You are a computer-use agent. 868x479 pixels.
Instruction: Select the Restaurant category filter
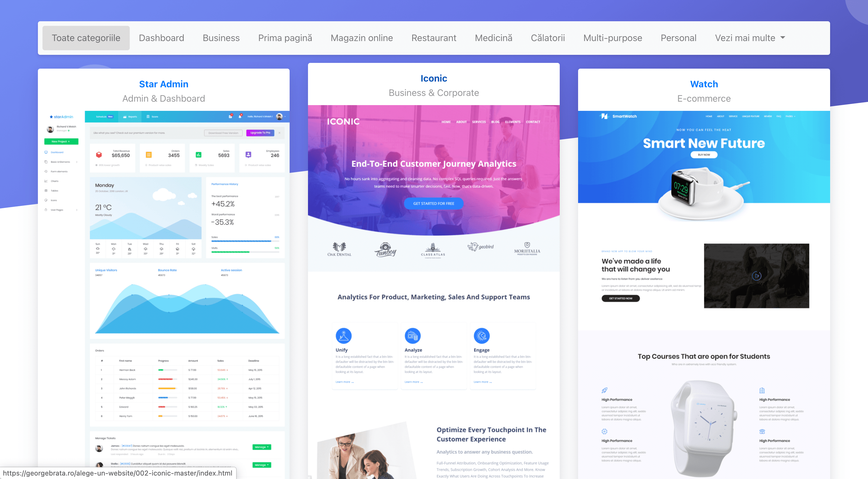[x=434, y=38]
